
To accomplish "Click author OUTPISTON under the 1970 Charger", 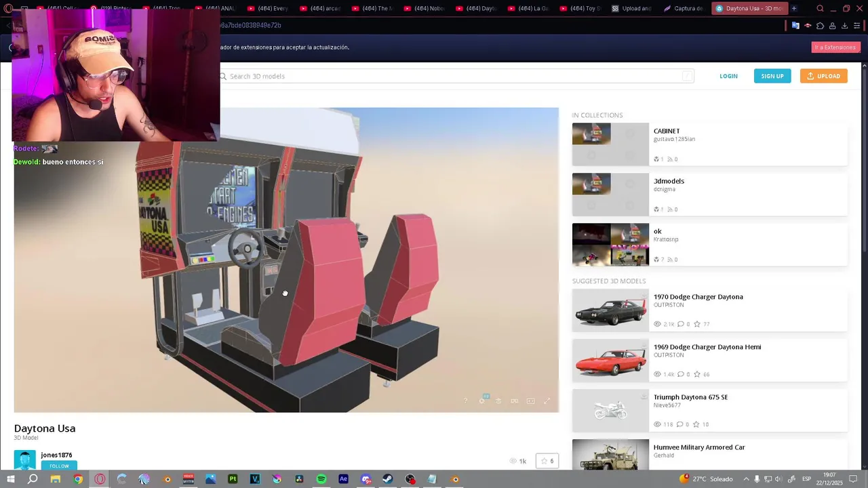I will [668, 305].
